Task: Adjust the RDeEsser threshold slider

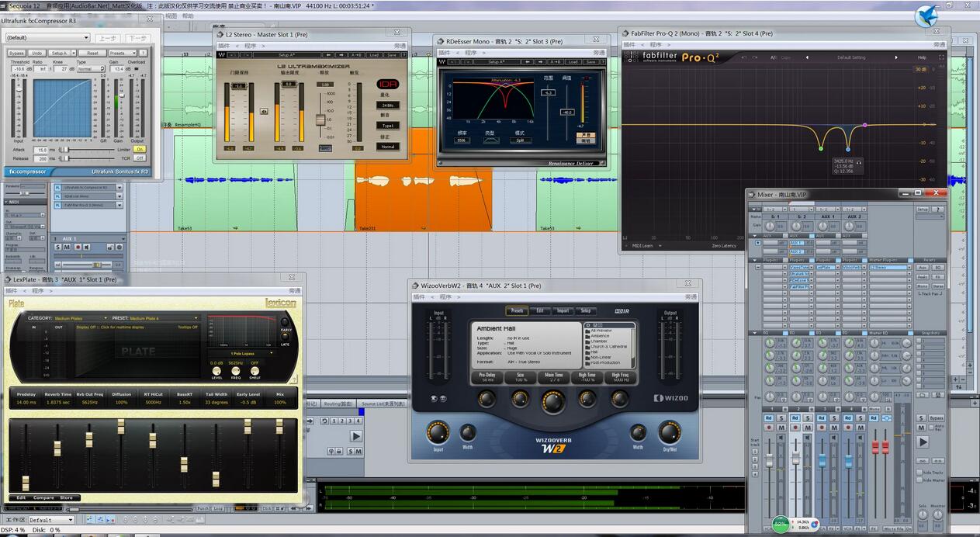Action: click(567, 112)
